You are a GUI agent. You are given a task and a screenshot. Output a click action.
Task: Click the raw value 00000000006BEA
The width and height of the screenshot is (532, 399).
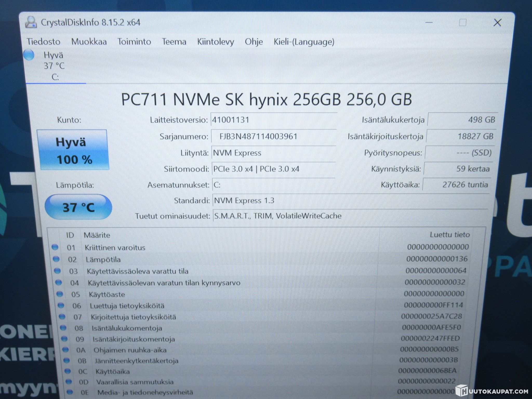click(x=427, y=370)
